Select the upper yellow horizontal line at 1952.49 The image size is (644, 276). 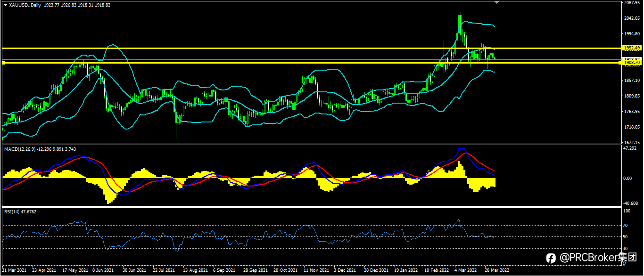(x=311, y=48)
